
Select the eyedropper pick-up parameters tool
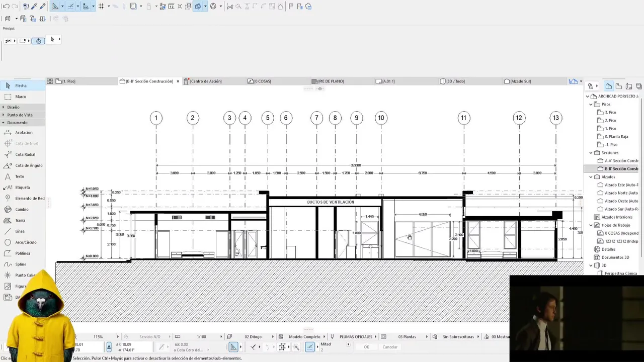pos(34,7)
